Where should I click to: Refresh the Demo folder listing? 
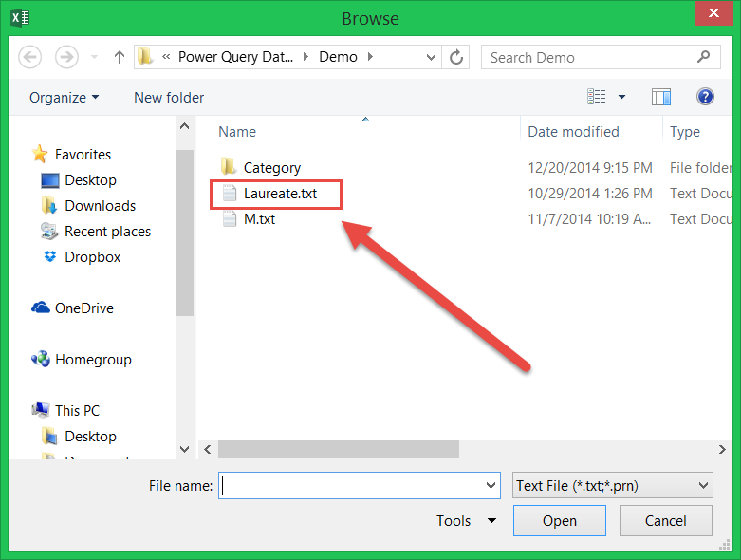(456, 57)
